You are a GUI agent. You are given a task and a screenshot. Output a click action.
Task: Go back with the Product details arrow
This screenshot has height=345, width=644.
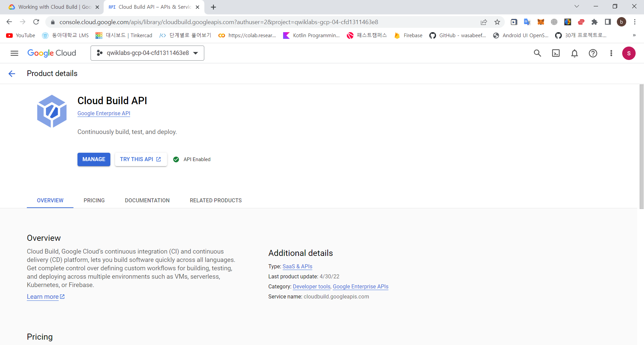point(12,74)
